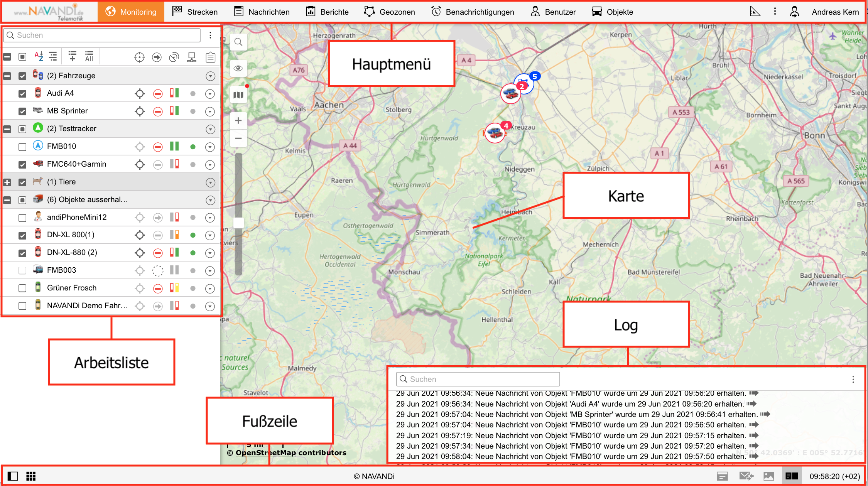The height and width of the screenshot is (486, 868).
Task: Check the Grüner Frosch checkbox
Action: (x=22, y=289)
